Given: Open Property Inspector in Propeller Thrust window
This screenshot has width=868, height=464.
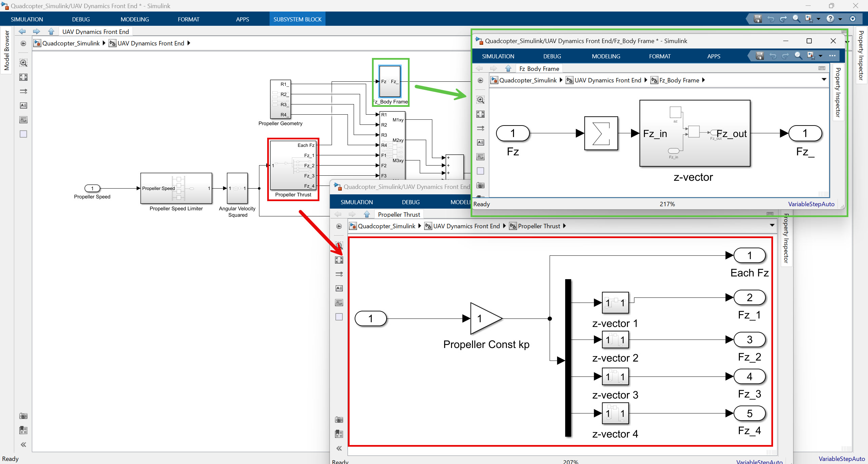Looking at the screenshot, I should [786, 239].
